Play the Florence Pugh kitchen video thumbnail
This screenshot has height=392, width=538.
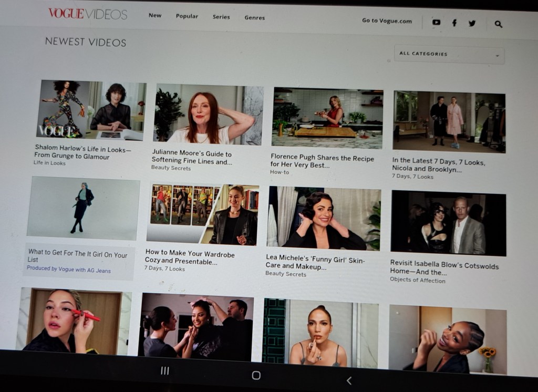pyautogui.click(x=327, y=118)
